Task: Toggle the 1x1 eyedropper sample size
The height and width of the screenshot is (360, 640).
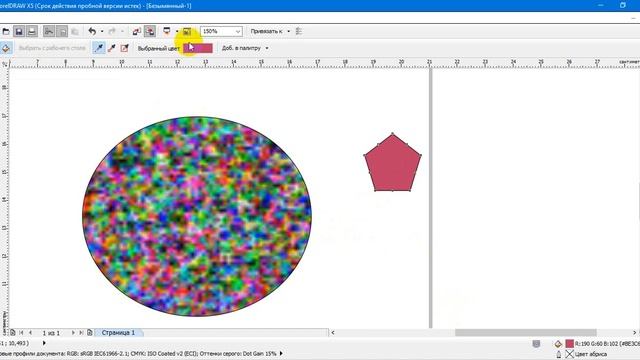Action: click(x=98, y=48)
